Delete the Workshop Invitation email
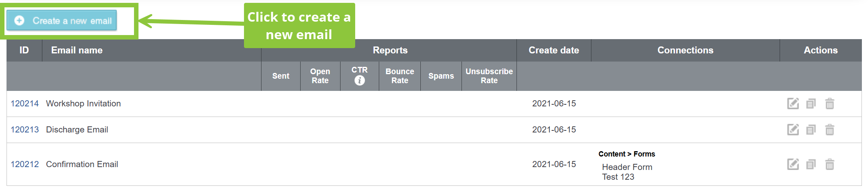Image resolution: width=868 pixels, height=194 pixels. (830, 104)
